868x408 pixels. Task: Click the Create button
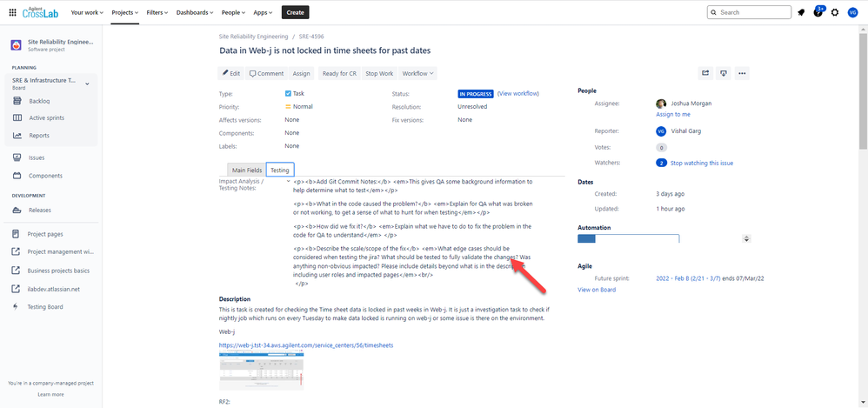295,12
